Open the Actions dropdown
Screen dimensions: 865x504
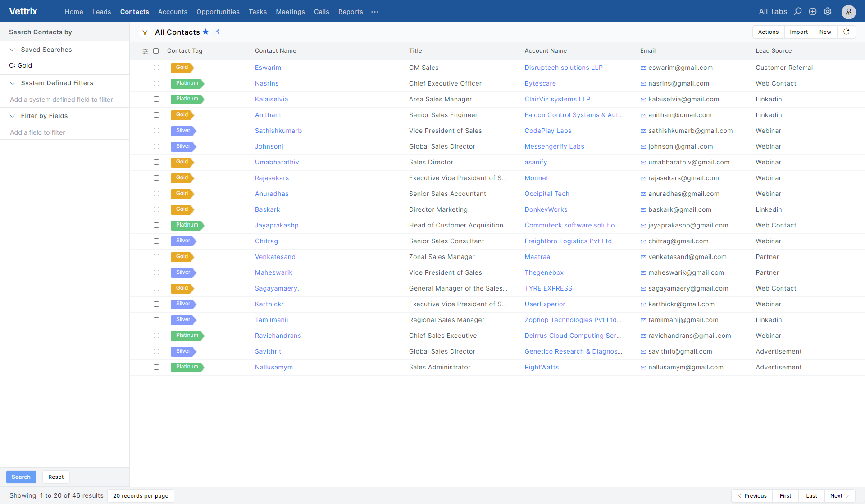768,32
